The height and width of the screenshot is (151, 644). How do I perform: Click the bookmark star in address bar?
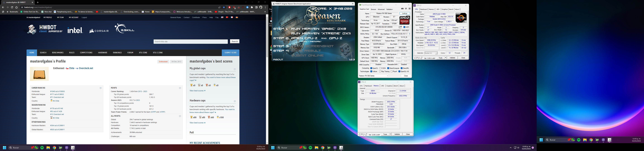tap(224, 7)
